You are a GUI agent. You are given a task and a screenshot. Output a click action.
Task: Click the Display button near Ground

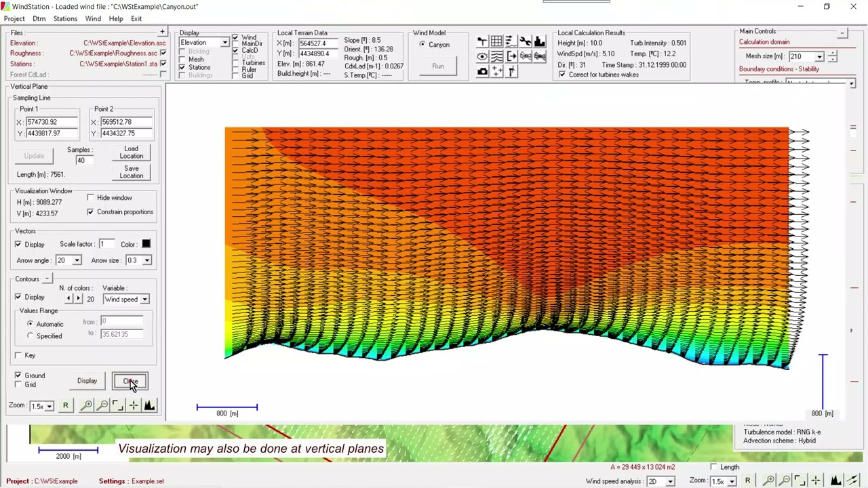pos(87,381)
